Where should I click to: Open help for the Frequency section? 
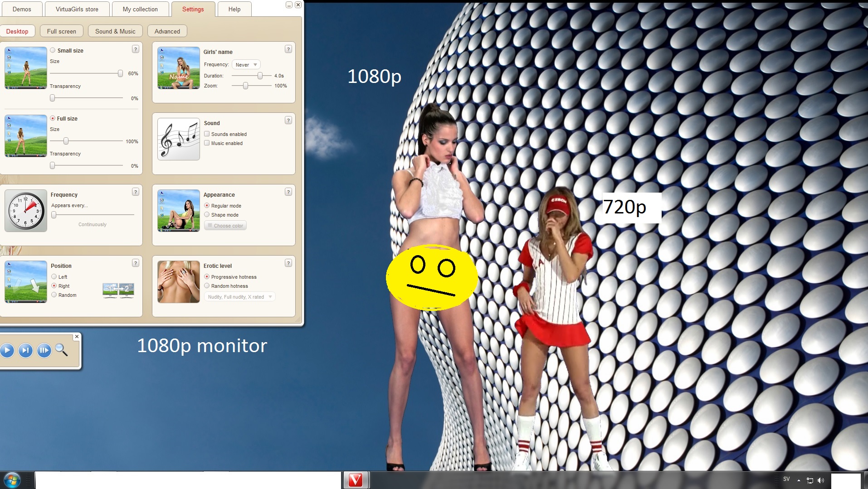click(135, 192)
